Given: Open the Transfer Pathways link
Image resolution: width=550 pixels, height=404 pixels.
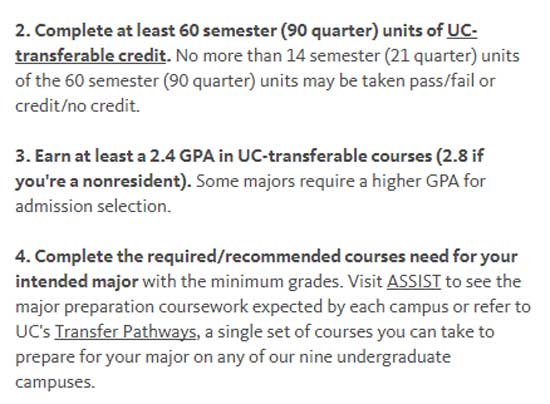Looking at the screenshot, I should (x=125, y=332).
